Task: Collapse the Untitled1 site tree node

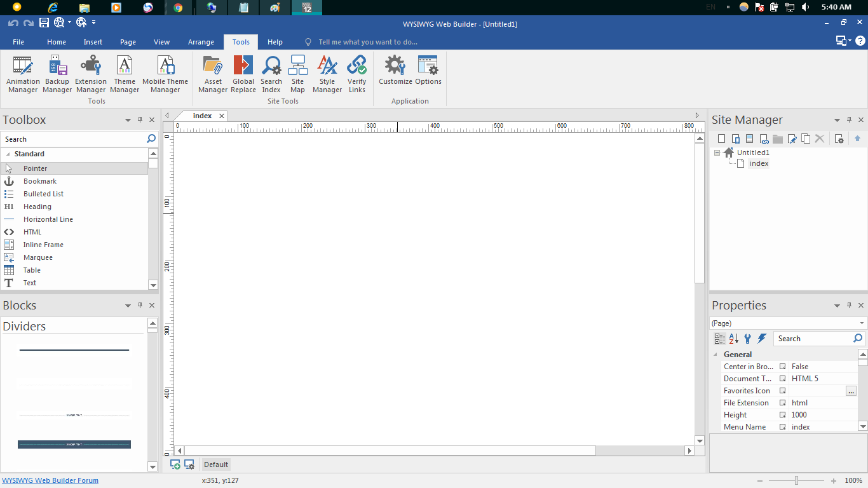Action: pos(717,152)
